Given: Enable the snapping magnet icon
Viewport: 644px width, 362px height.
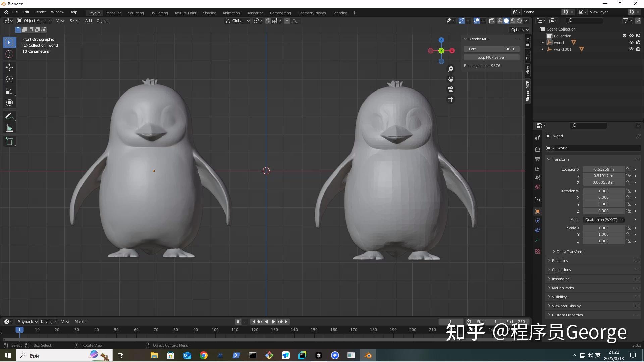Looking at the screenshot, I should pos(268,21).
